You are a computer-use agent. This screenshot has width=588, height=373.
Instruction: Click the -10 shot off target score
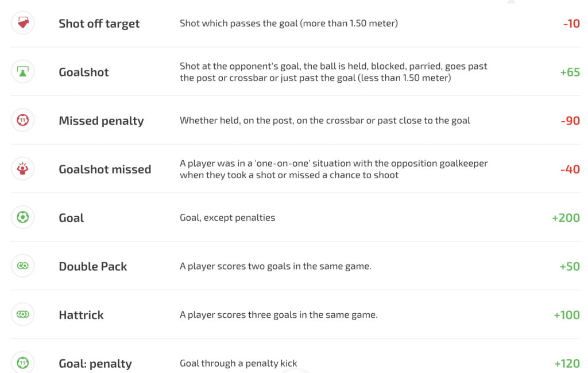pyautogui.click(x=571, y=24)
